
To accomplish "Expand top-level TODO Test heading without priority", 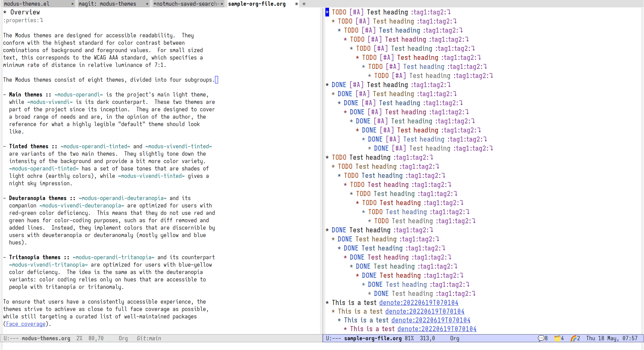I will point(327,157).
